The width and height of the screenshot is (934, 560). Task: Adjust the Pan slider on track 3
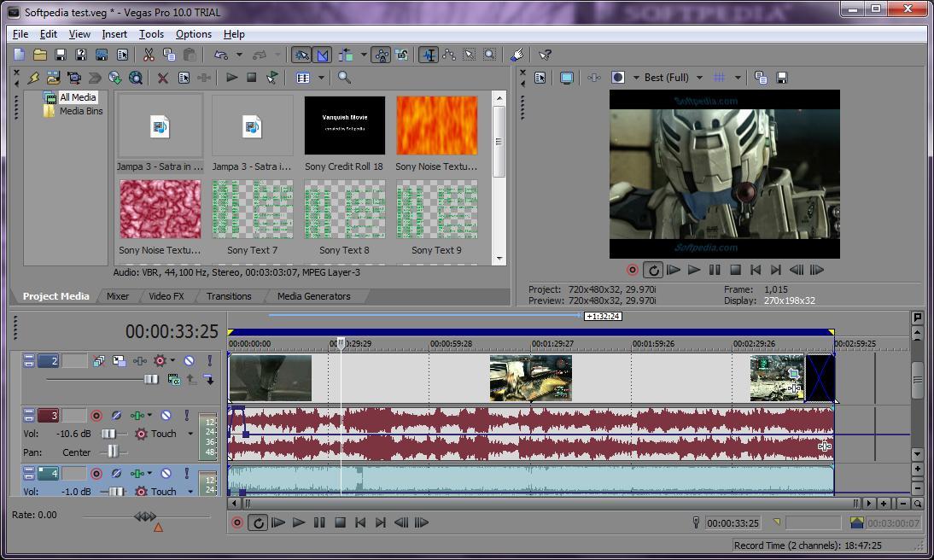point(112,452)
